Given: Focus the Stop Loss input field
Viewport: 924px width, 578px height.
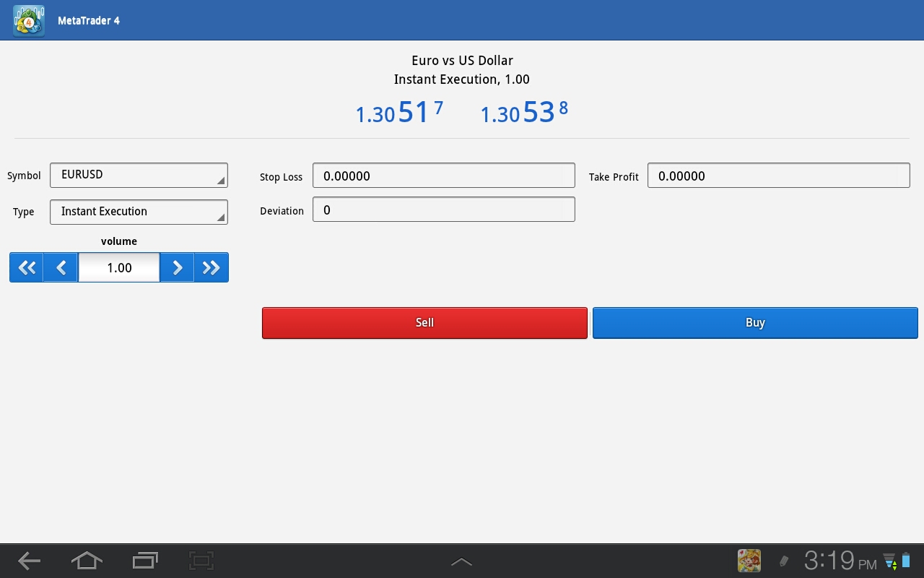Looking at the screenshot, I should 444,176.
